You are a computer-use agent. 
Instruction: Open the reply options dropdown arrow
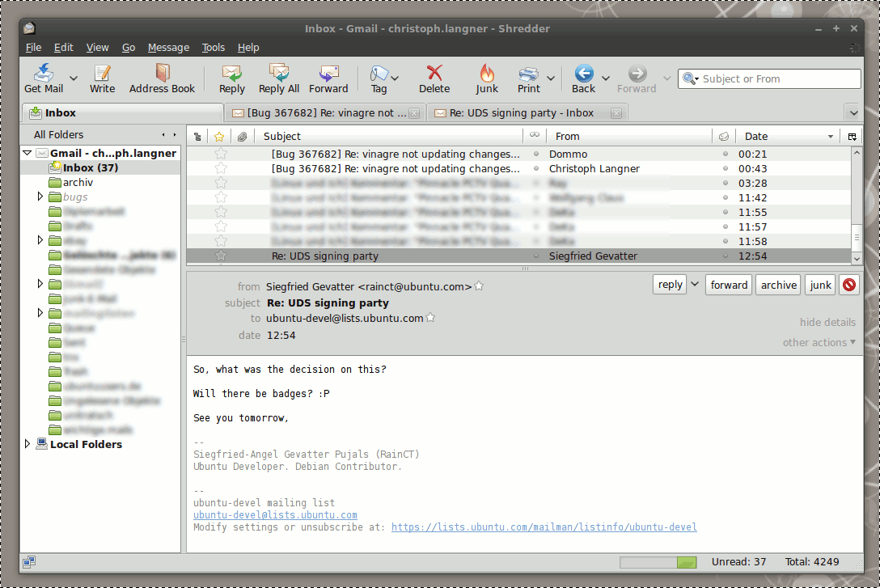[695, 285]
